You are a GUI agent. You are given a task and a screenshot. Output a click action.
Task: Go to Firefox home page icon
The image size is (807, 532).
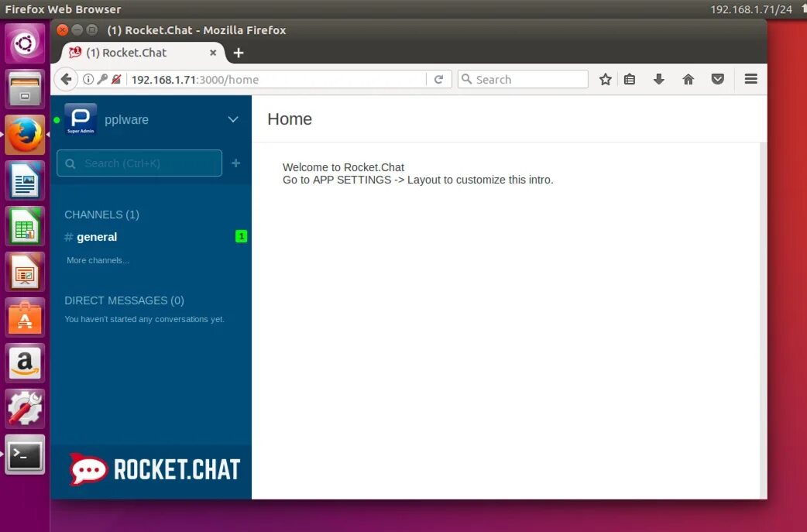click(688, 79)
